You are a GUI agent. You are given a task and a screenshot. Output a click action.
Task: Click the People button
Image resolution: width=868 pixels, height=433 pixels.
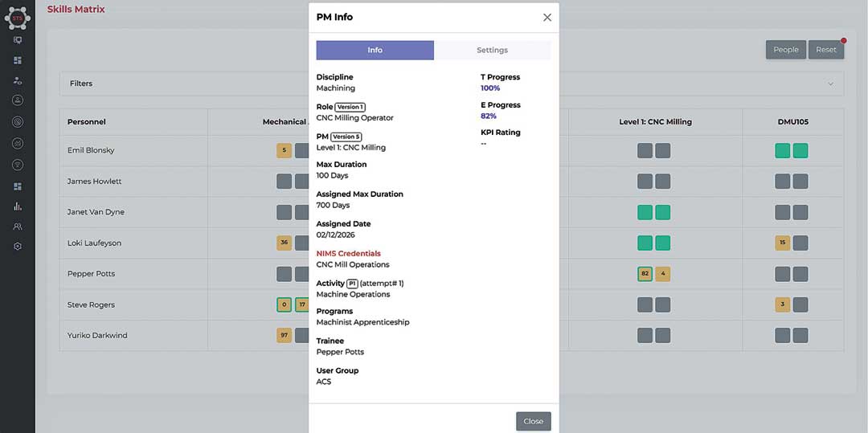[x=785, y=50]
